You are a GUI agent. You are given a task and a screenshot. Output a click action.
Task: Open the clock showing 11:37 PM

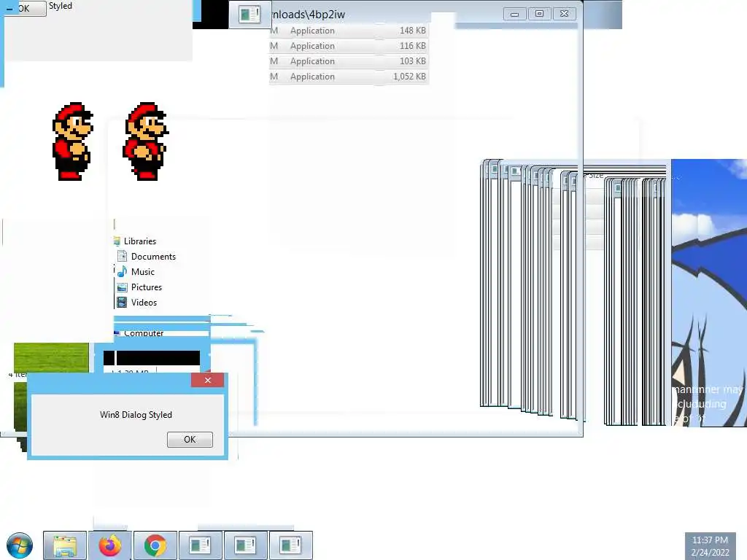(710, 546)
